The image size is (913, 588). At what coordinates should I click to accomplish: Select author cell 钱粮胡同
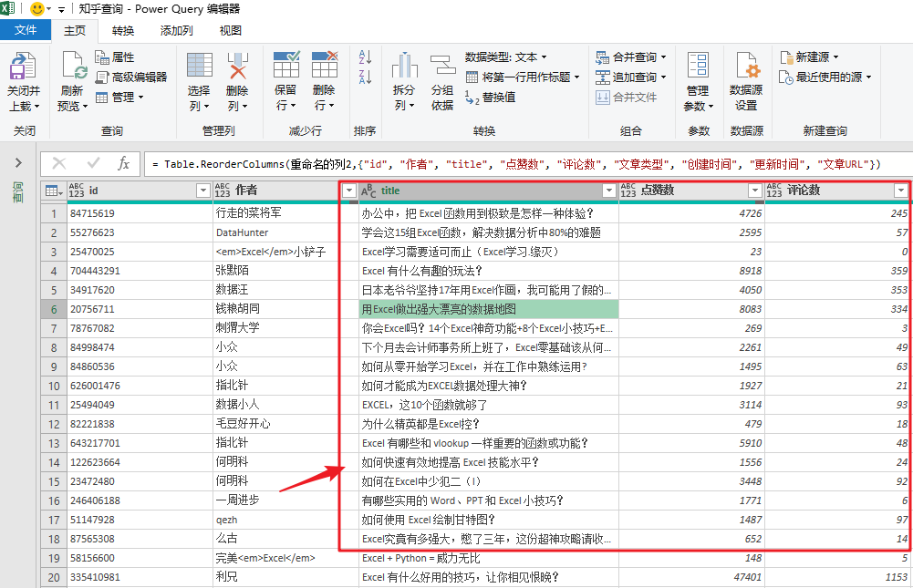285,309
